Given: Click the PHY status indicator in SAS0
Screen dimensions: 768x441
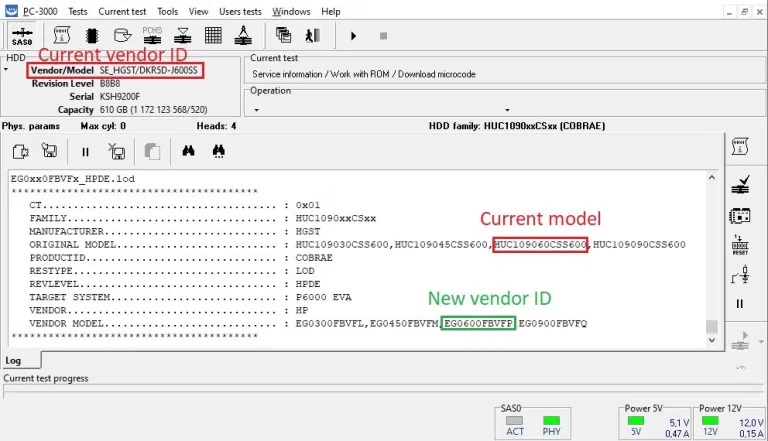Looking at the screenshot, I should (x=549, y=422).
